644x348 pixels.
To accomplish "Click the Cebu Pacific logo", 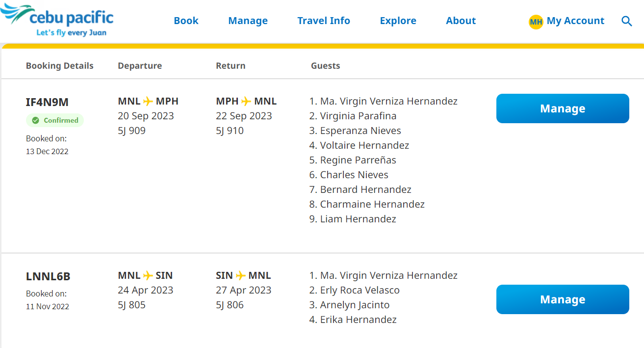I will point(57,20).
